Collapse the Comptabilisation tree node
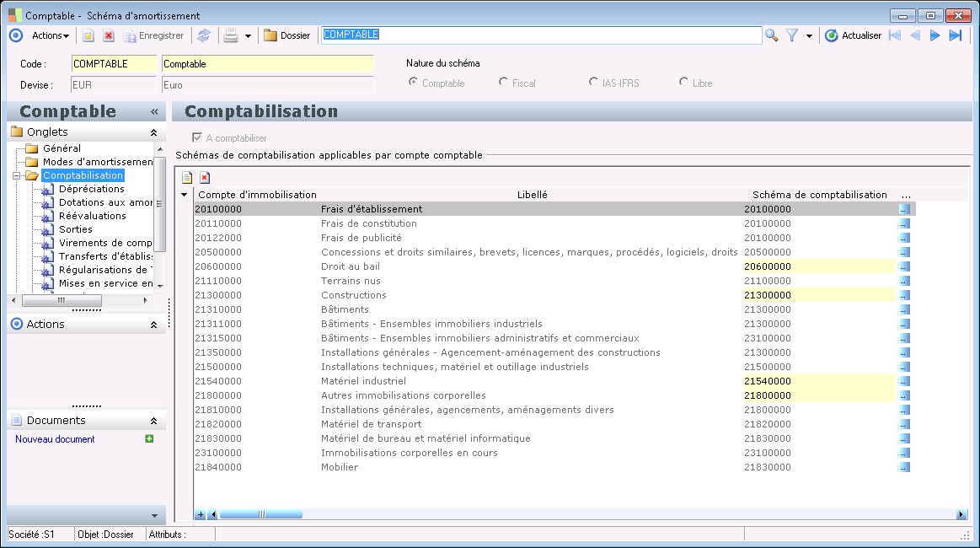The image size is (980, 548). click(x=19, y=176)
